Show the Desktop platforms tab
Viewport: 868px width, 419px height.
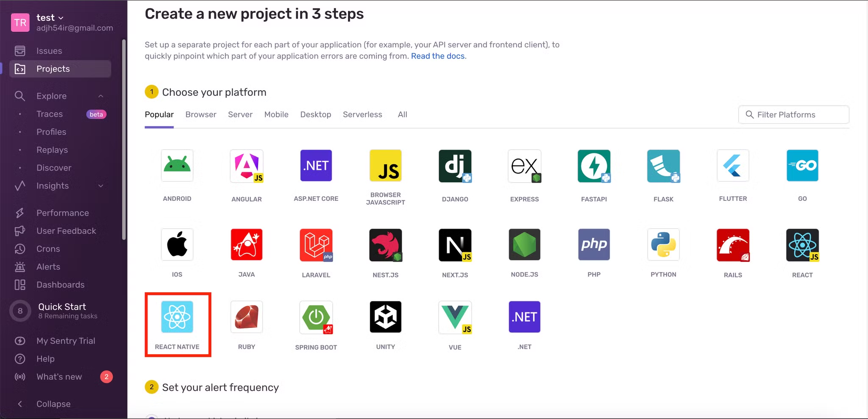316,114
